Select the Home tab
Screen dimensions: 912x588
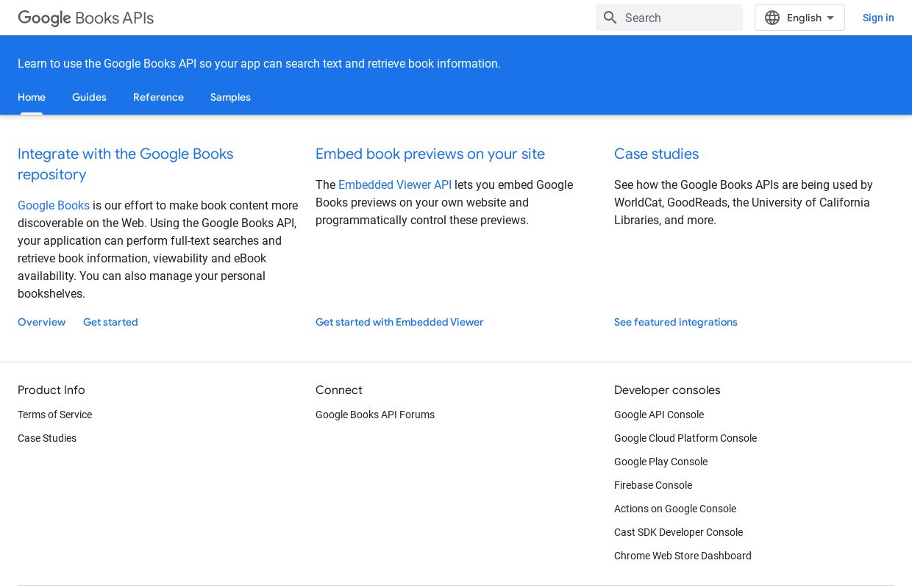(32, 97)
